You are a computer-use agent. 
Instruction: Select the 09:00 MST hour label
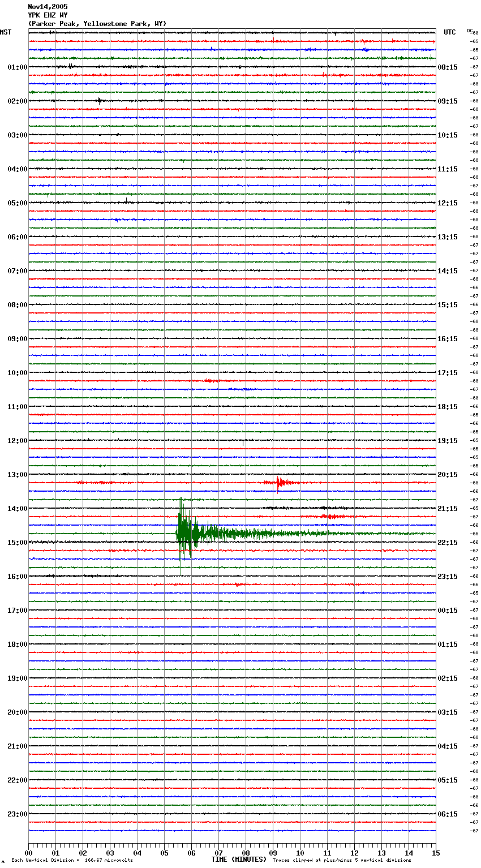(18, 339)
